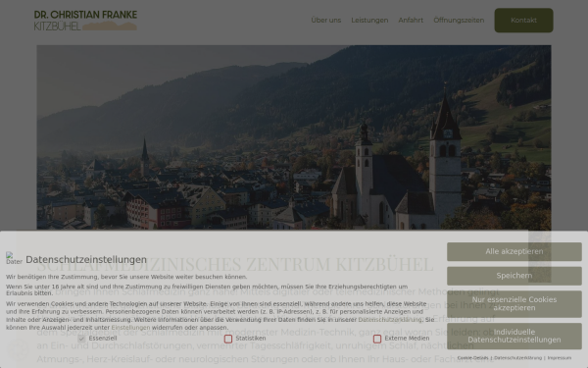This screenshot has width=588, height=368.
Task: Follow the inline Datenschutzerklärung text link
Action: tap(390, 320)
